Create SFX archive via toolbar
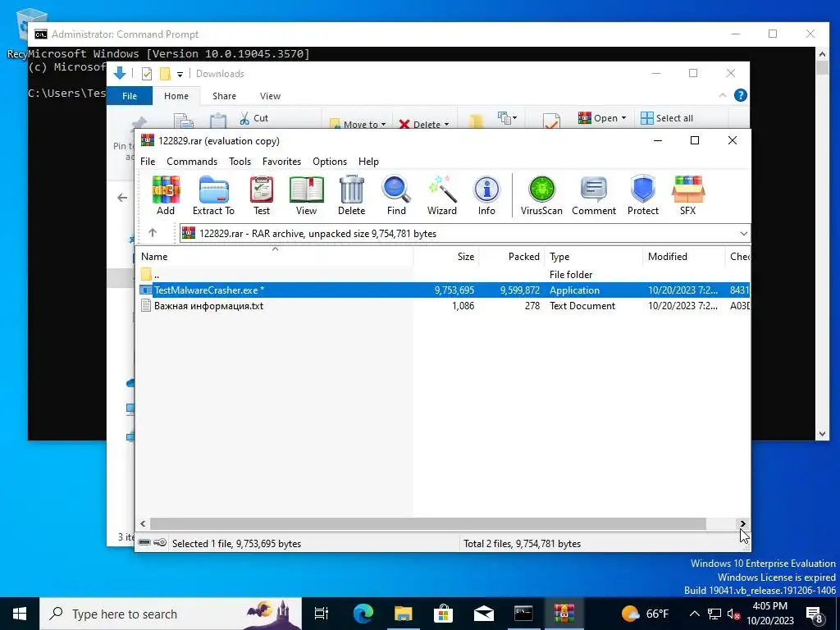The width and height of the screenshot is (840, 630). [688, 195]
